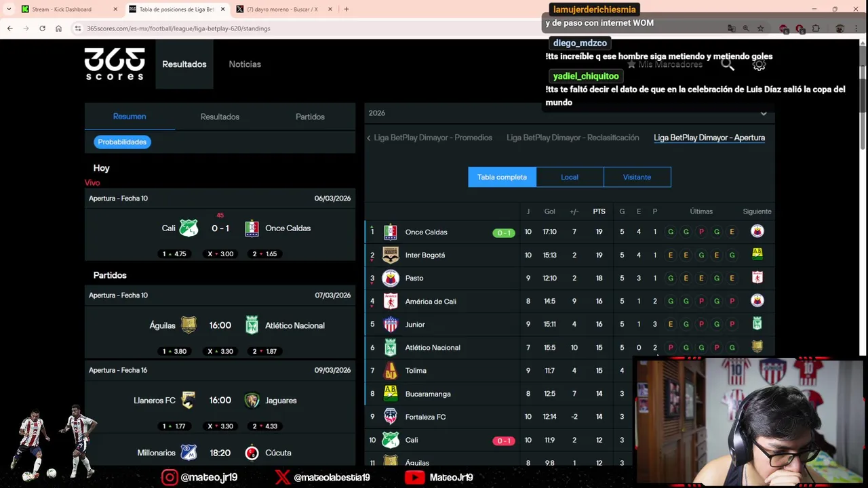Image resolution: width=868 pixels, height=488 pixels.
Task: Click the green 0-1 badge by Once Caldas
Action: 504,232
